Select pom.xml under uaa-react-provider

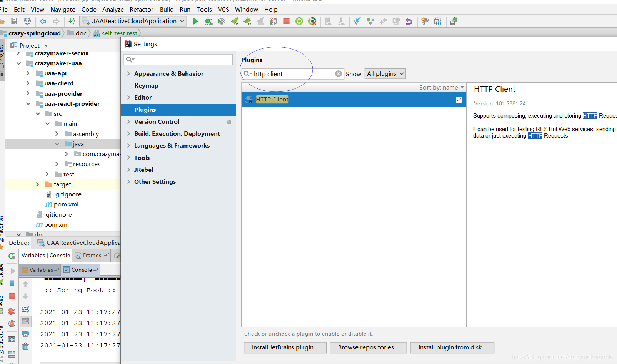[62, 204]
